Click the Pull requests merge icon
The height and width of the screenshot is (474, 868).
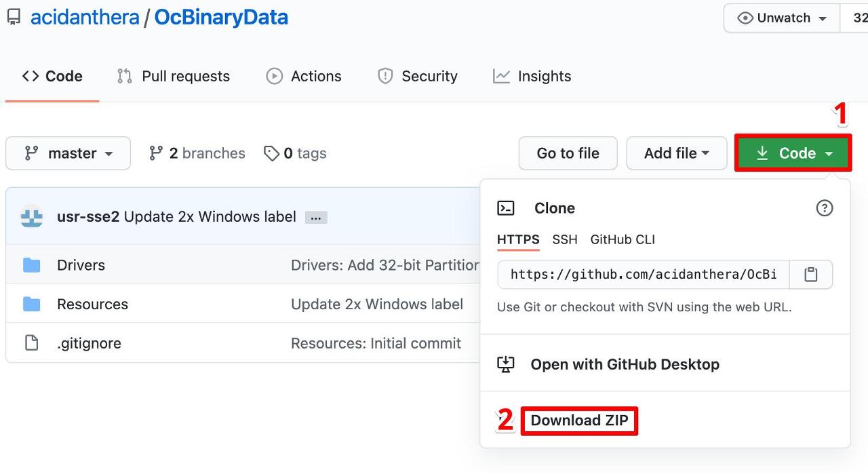(125, 76)
